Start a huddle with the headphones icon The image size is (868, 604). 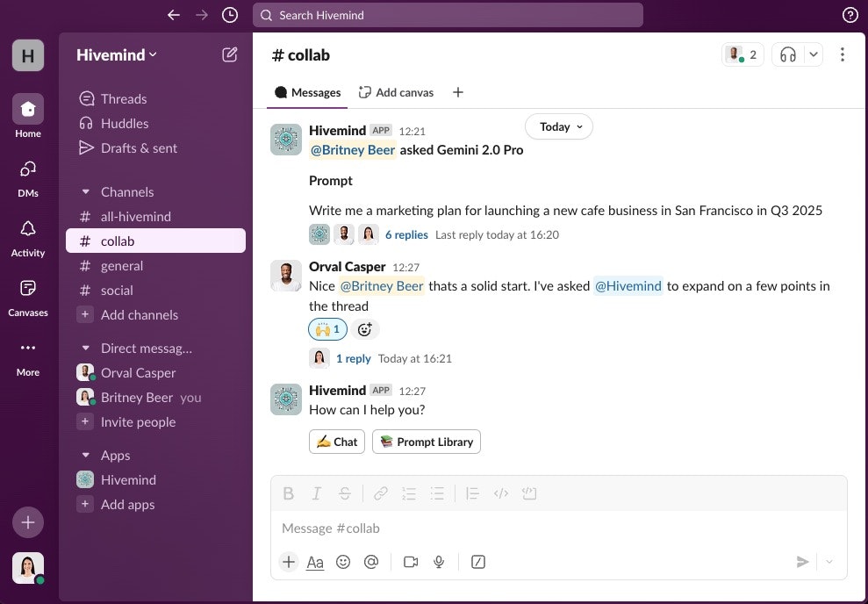[x=788, y=54]
